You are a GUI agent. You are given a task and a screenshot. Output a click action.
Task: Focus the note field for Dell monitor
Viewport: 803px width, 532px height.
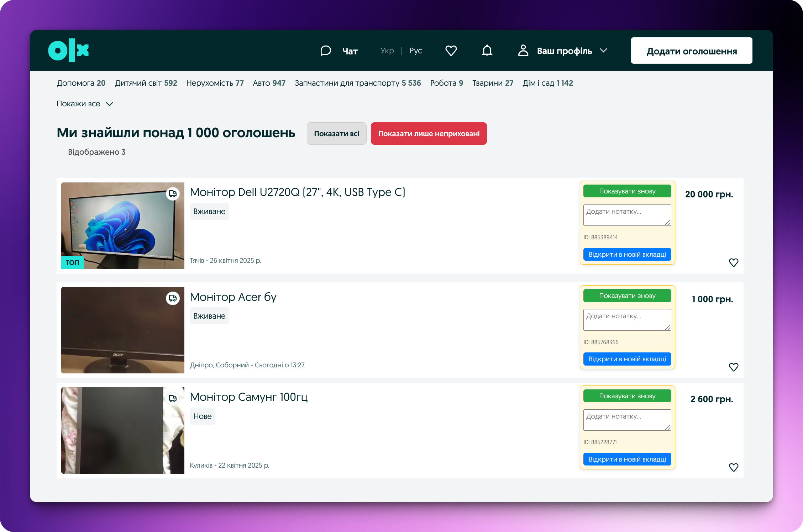tap(627, 215)
